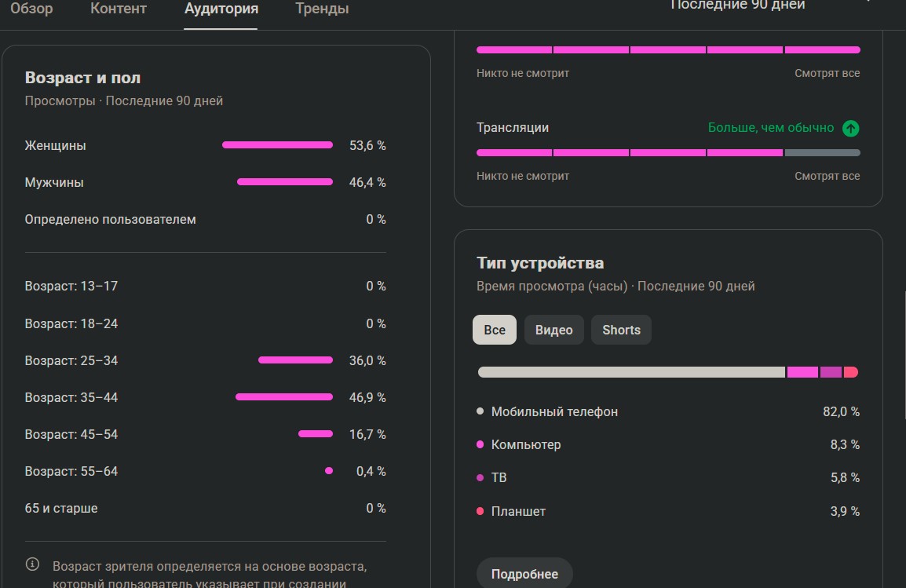Click the info icon near age note
This screenshot has width=906, height=588.
coord(32,564)
